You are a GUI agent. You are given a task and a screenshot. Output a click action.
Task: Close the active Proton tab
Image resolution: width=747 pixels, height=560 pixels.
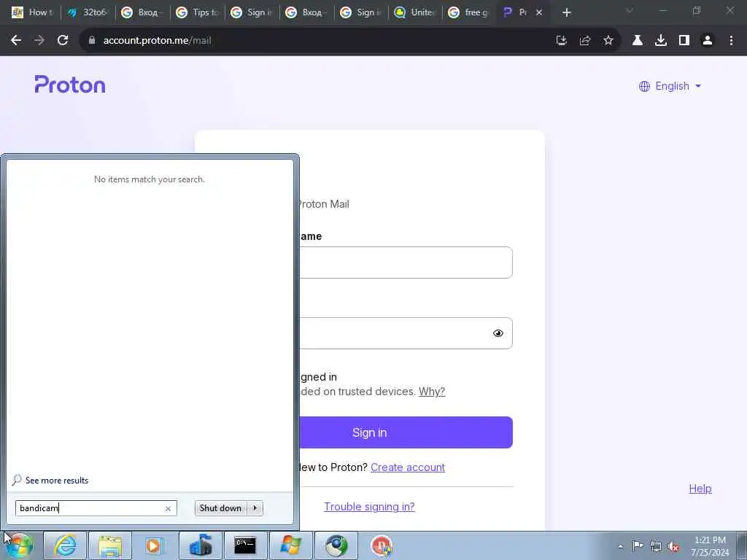click(539, 12)
